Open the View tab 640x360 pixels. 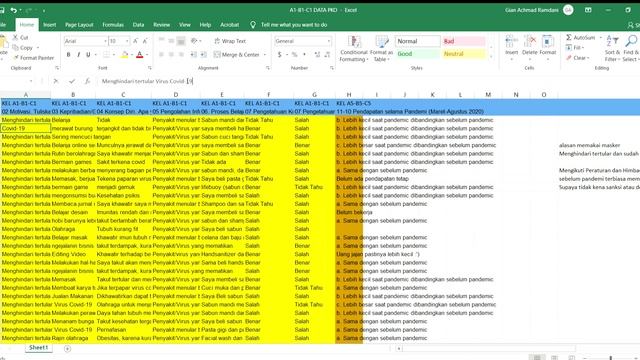(185, 25)
